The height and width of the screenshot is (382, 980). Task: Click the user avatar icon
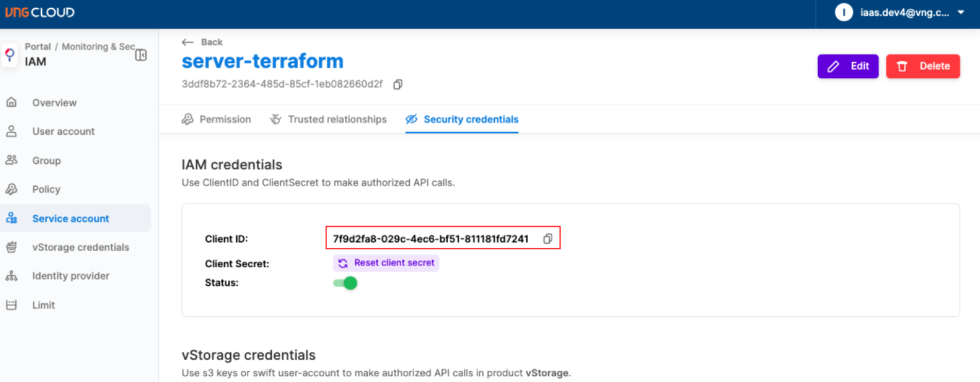point(843,12)
